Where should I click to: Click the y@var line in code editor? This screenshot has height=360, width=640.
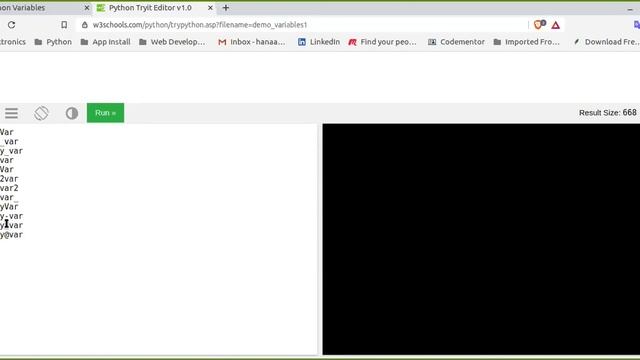pos(11,235)
